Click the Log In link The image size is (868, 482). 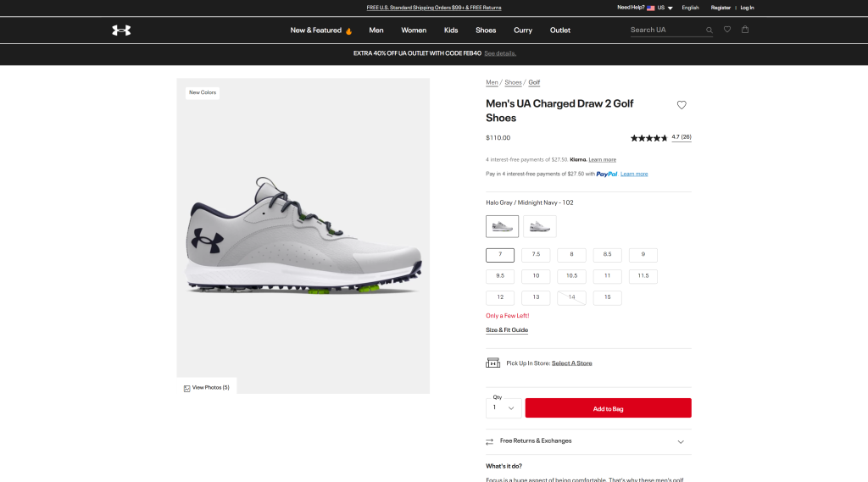point(747,8)
